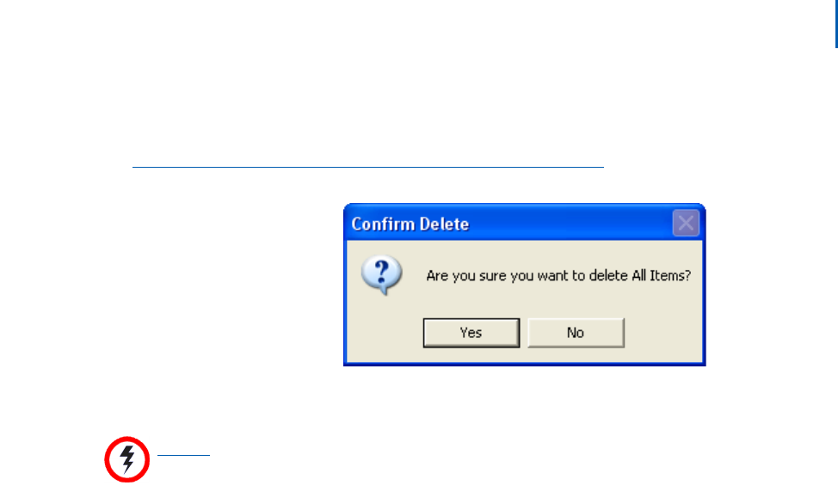Click the dialog's bottom blue border
This screenshot has width=838, height=504.
point(524,364)
